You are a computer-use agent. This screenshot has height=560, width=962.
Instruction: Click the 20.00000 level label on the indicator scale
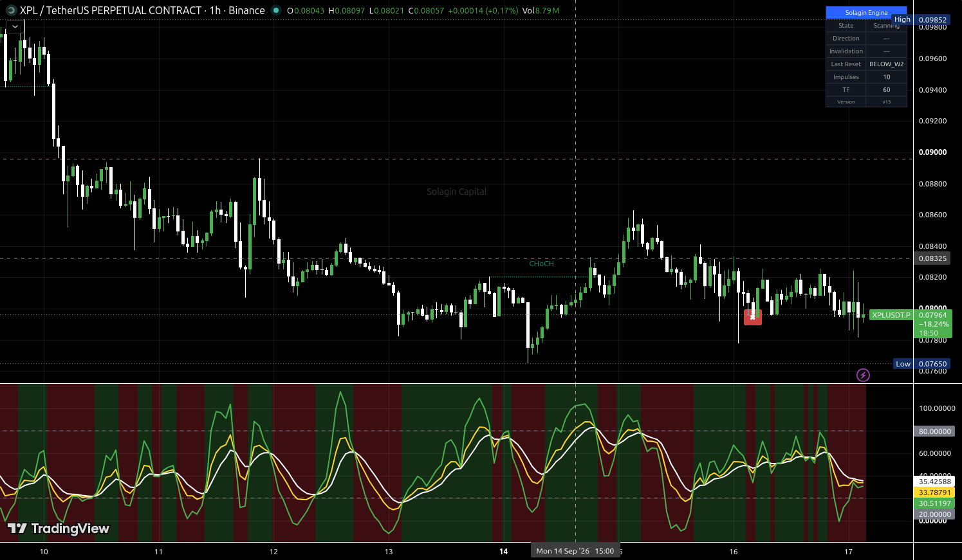934,514
